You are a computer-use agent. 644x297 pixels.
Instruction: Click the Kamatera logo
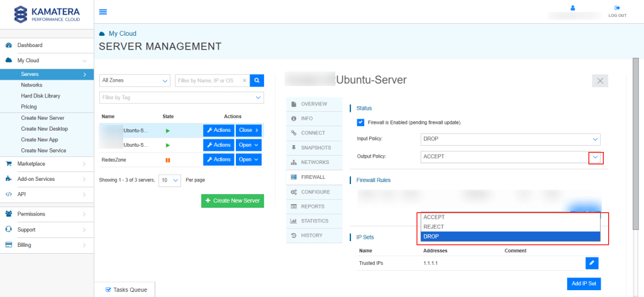[x=47, y=14]
